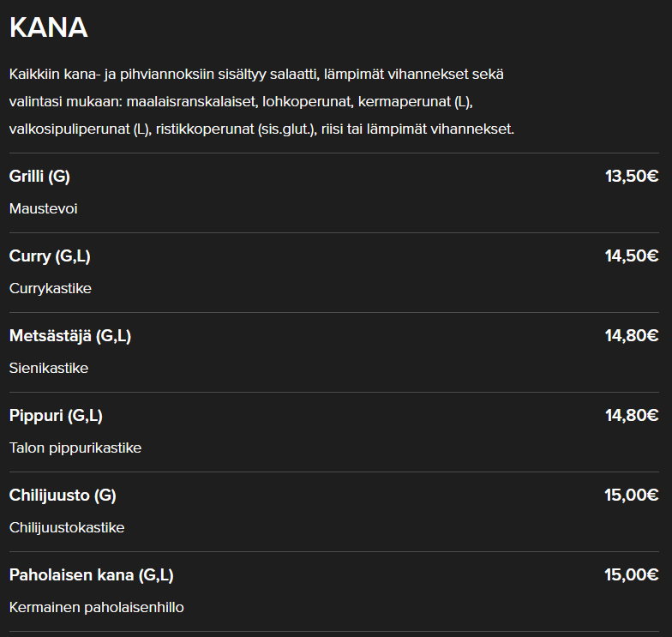
Task: Click the Sienikastike description
Action: tap(48, 369)
